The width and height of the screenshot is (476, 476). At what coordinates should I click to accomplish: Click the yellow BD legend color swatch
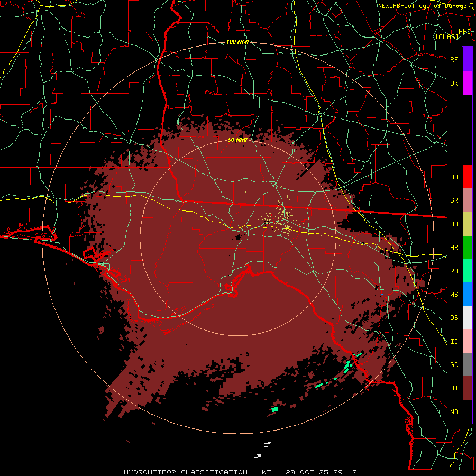467,224
